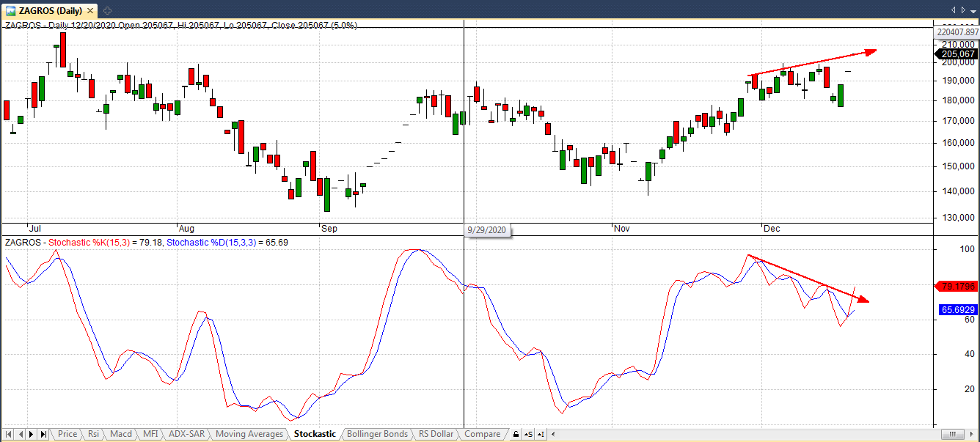Go to previous sheet tab arrow
Screen dimensions: 980x442
pos(21,435)
